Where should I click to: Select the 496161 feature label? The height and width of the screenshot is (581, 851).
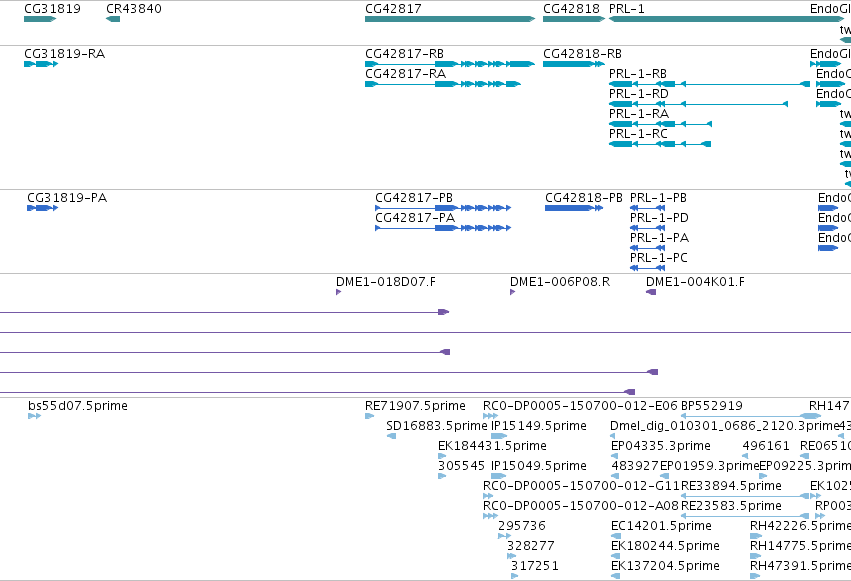pos(766,446)
